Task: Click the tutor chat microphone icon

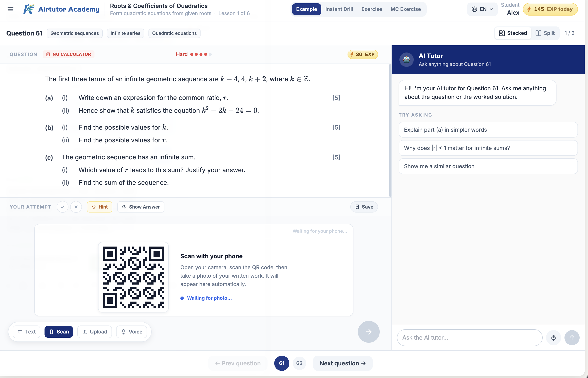Action: [x=553, y=338]
